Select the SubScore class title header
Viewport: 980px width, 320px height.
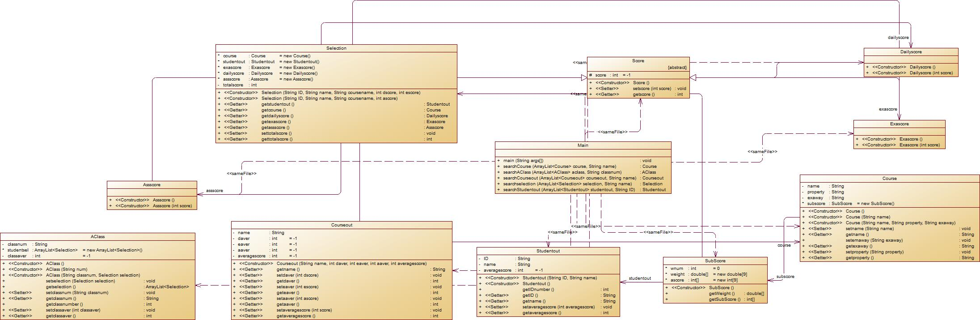[715, 261]
